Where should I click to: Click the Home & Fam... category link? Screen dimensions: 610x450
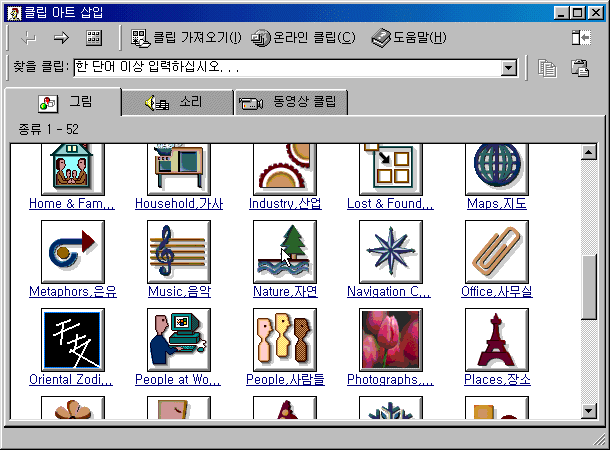point(72,203)
